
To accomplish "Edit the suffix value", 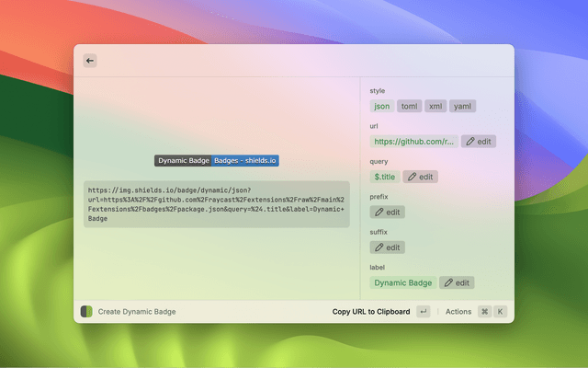I will point(387,247).
